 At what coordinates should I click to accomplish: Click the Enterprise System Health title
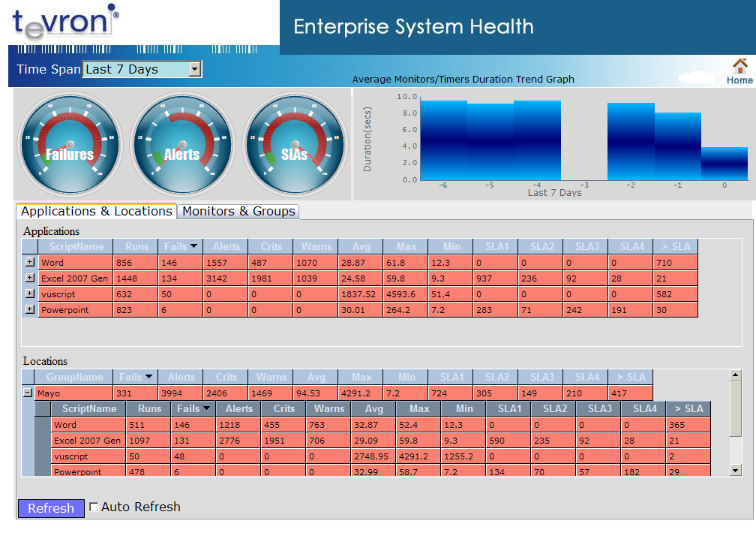click(x=414, y=26)
